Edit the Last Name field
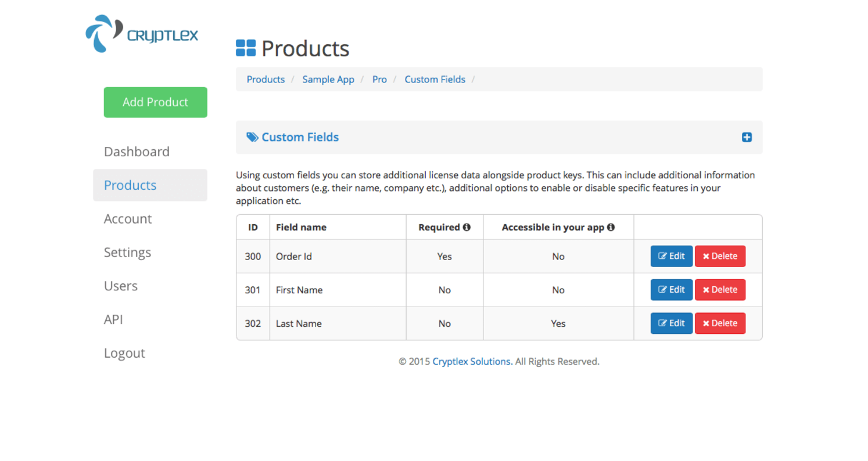 coord(671,323)
